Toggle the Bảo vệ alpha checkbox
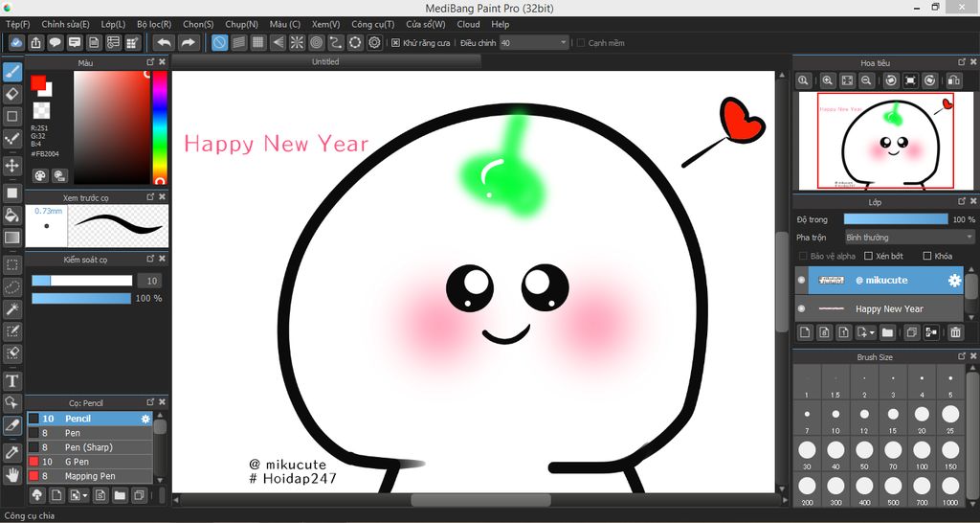Image resolution: width=980 pixels, height=523 pixels. pos(803,256)
